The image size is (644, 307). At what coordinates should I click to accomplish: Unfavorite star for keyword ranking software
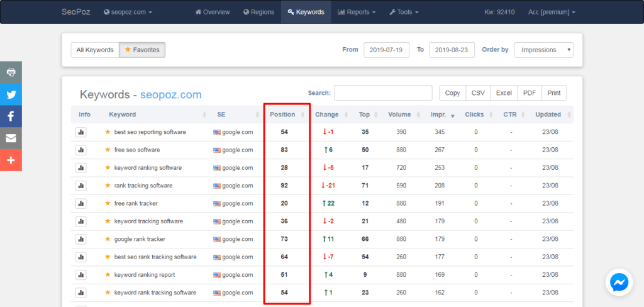coord(108,168)
